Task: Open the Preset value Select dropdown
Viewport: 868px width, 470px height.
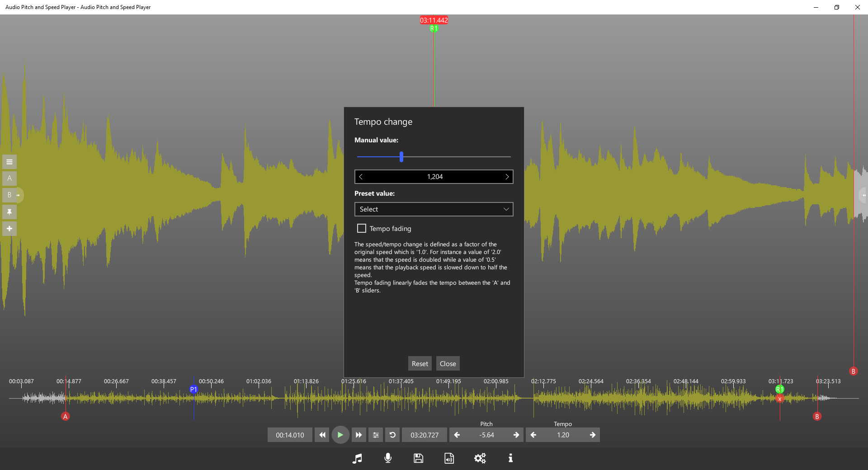Action: (433, 209)
